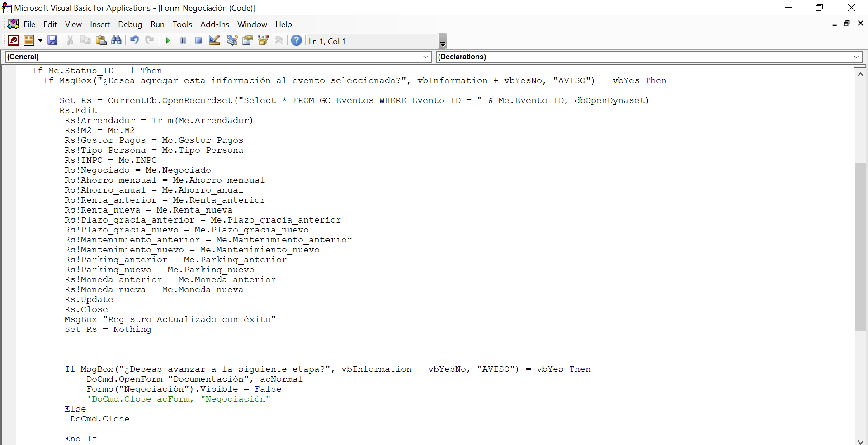This screenshot has width=868, height=445.
Task: Click the Paste clipboard icon
Action: [x=101, y=41]
